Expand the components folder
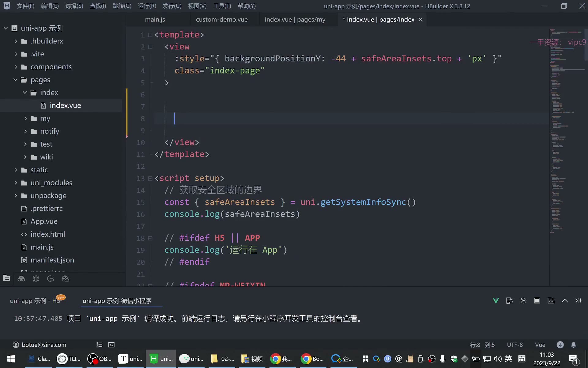Screen dimensions: 588x368 click(x=16, y=67)
